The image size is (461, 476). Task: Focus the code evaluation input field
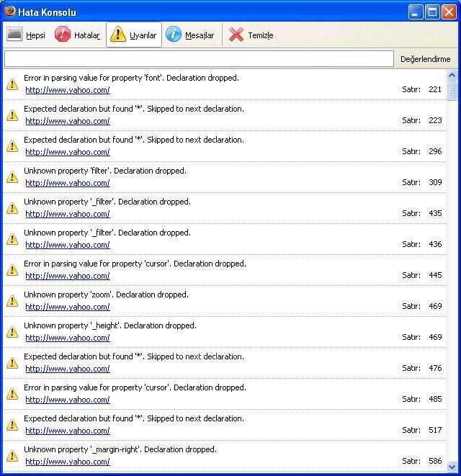pyautogui.click(x=198, y=59)
